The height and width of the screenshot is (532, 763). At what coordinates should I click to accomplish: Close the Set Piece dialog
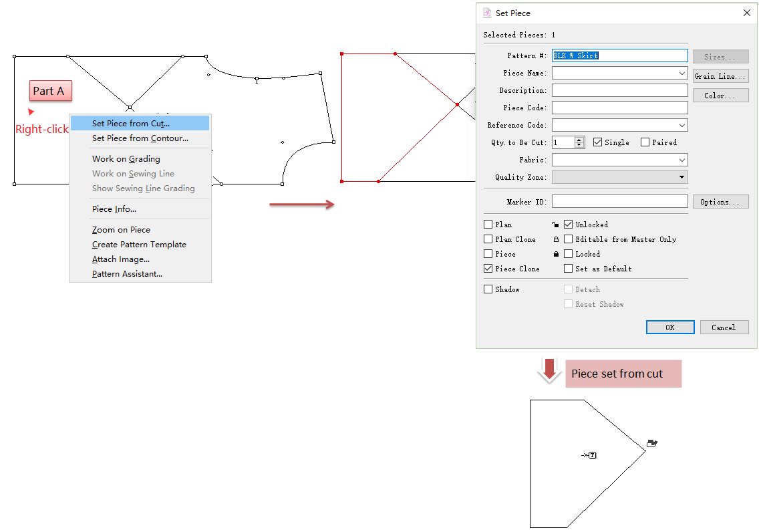coord(747,13)
